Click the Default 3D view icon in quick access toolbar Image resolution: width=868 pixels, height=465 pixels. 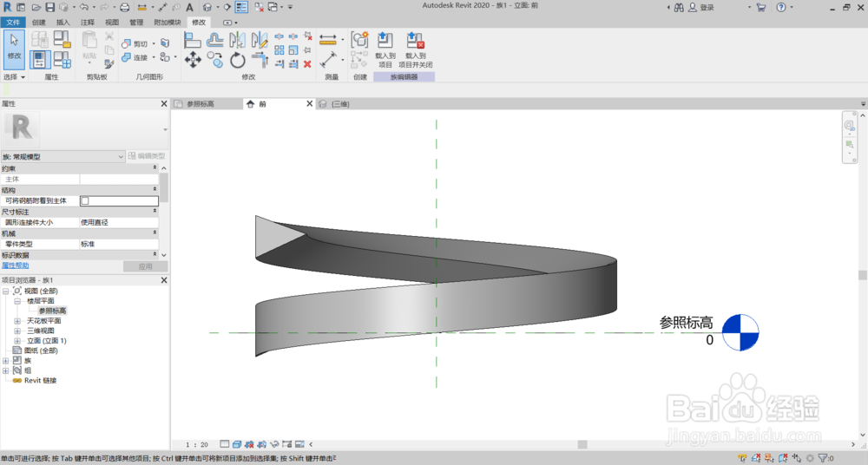tap(207, 7)
